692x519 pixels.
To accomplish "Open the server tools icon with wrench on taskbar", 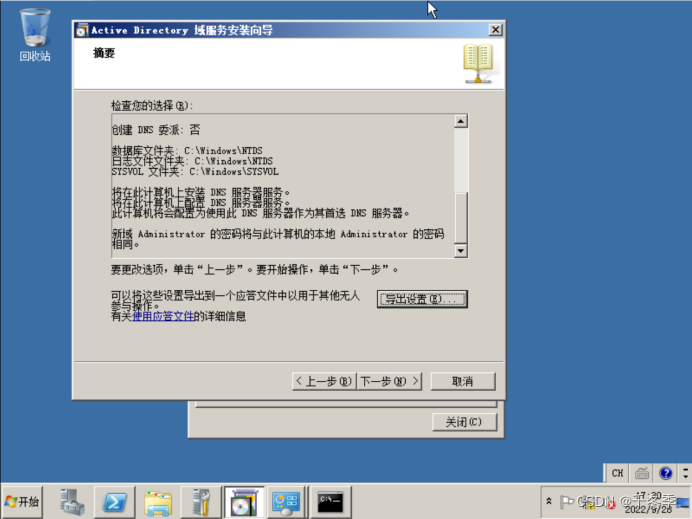I will (x=201, y=502).
